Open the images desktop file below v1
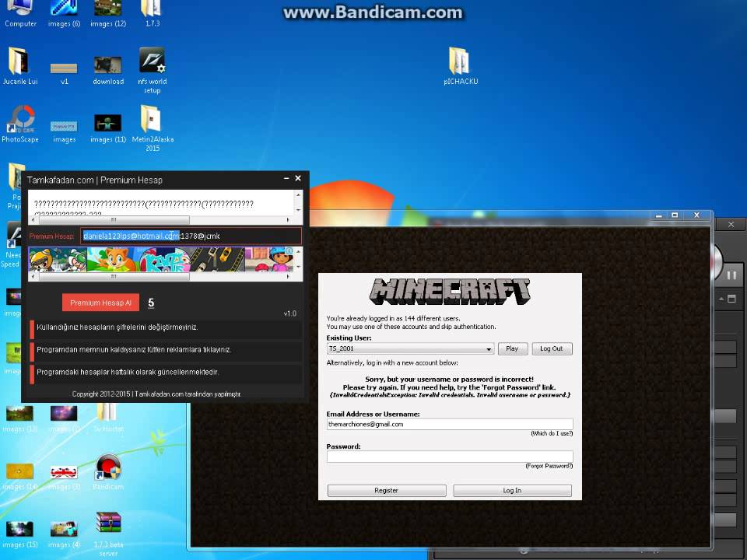747x560 pixels. tap(65, 131)
